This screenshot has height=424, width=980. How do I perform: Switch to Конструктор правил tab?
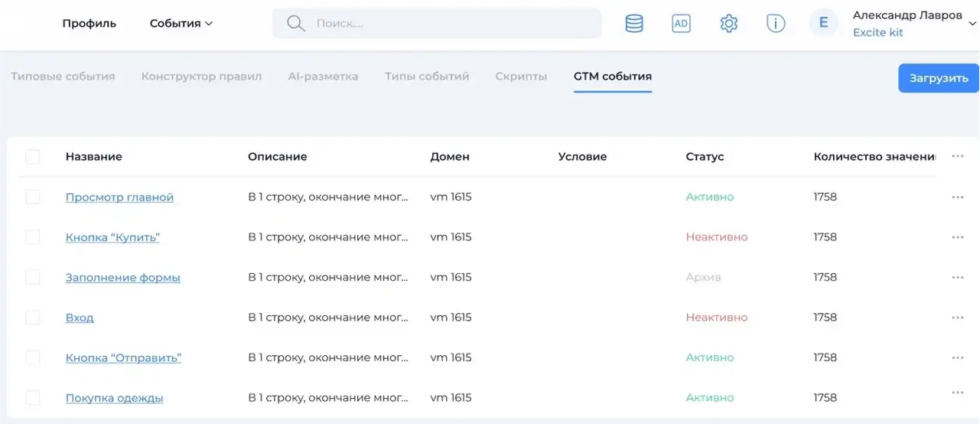click(201, 77)
